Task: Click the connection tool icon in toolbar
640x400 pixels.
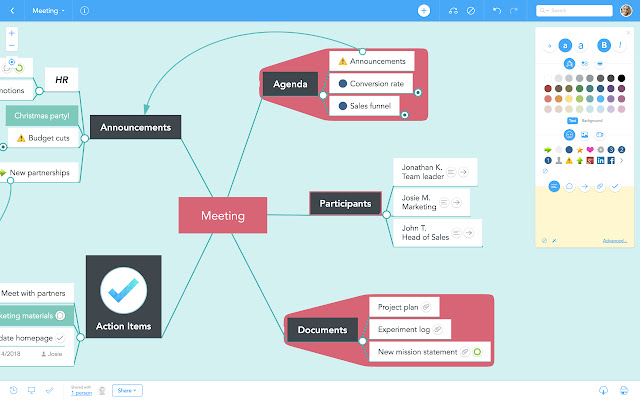Action: 453,11
